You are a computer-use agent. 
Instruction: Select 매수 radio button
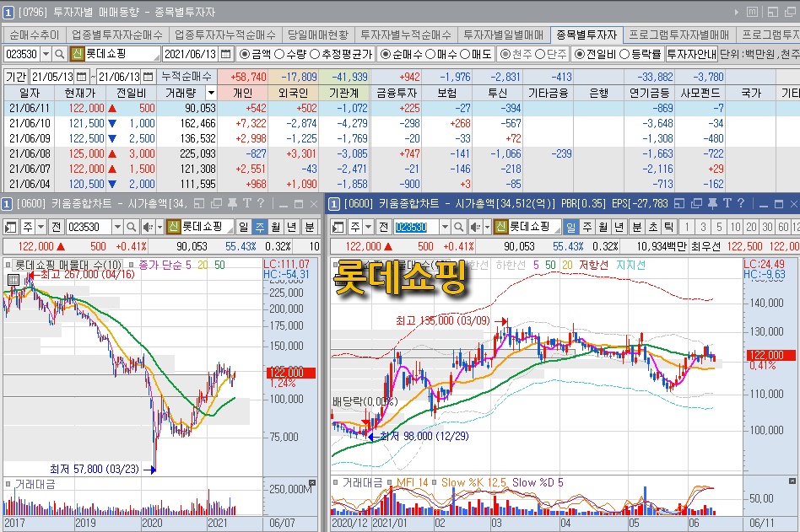(430, 54)
